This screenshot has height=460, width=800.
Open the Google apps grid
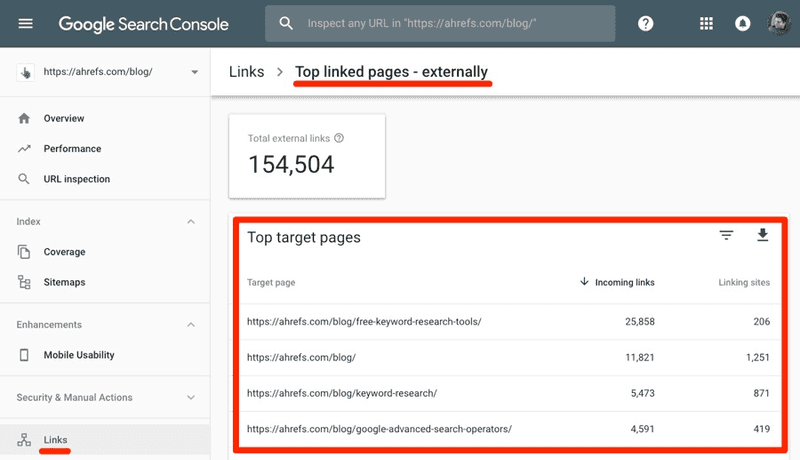point(707,23)
